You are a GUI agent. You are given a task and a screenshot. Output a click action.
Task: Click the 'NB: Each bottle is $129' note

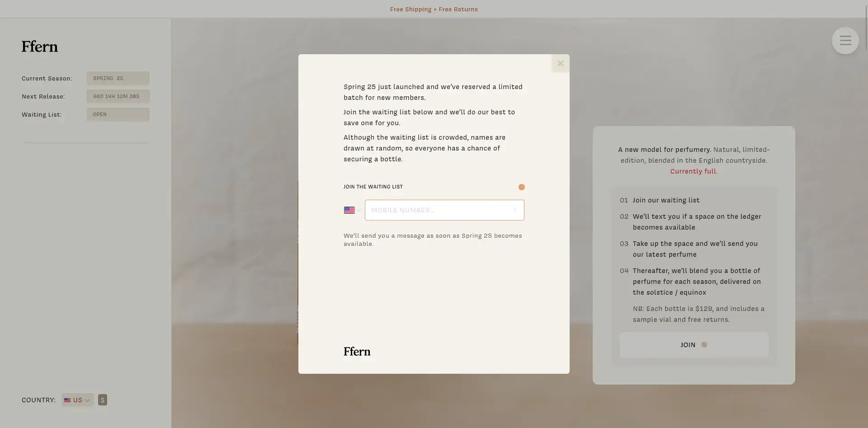[x=698, y=314]
